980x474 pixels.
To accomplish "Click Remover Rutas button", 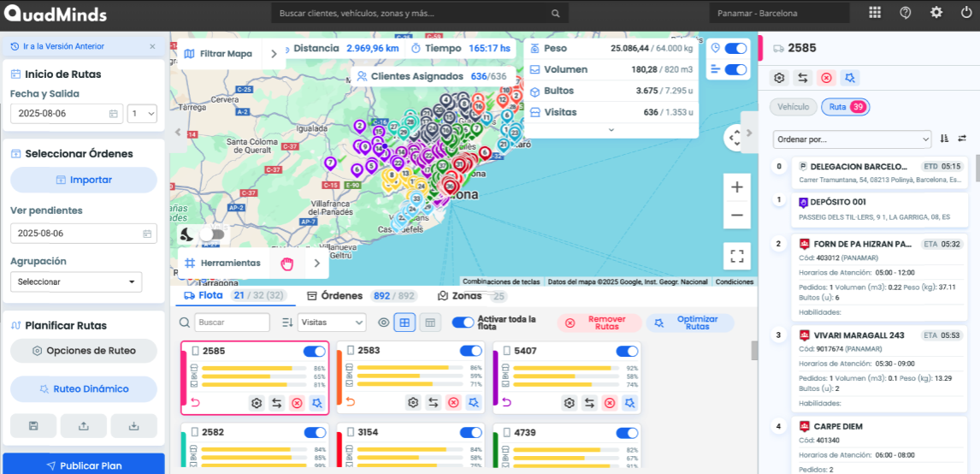I will point(599,323).
